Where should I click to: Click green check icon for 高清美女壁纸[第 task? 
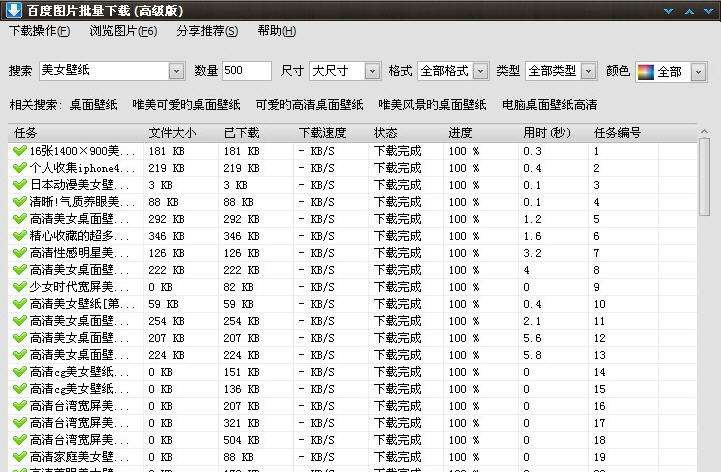click(x=19, y=304)
